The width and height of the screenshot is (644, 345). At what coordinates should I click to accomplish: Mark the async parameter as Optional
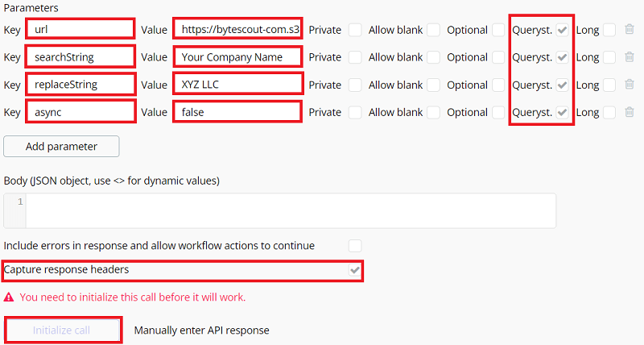click(x=498, y=112)
